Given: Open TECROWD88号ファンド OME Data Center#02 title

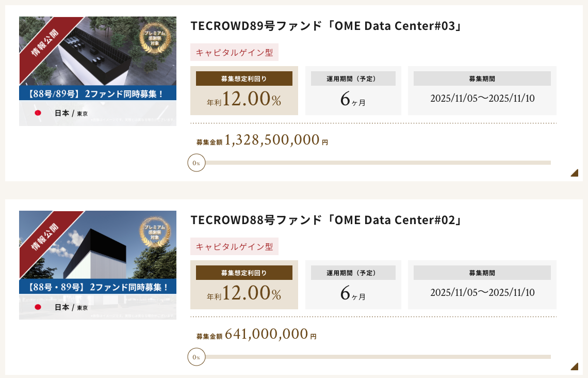Looking at the screenshot, I should pos(325,220).
